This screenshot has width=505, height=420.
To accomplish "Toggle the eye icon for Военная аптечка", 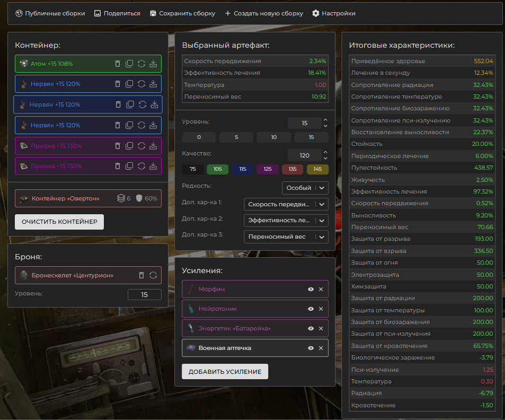I will [x=311, y=348].
